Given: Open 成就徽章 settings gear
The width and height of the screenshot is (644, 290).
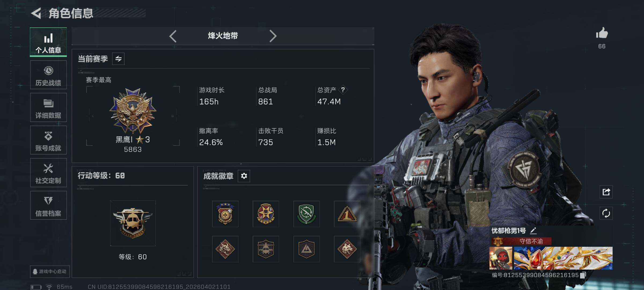Looking at the screenshot, I should (x=244, y=176).
